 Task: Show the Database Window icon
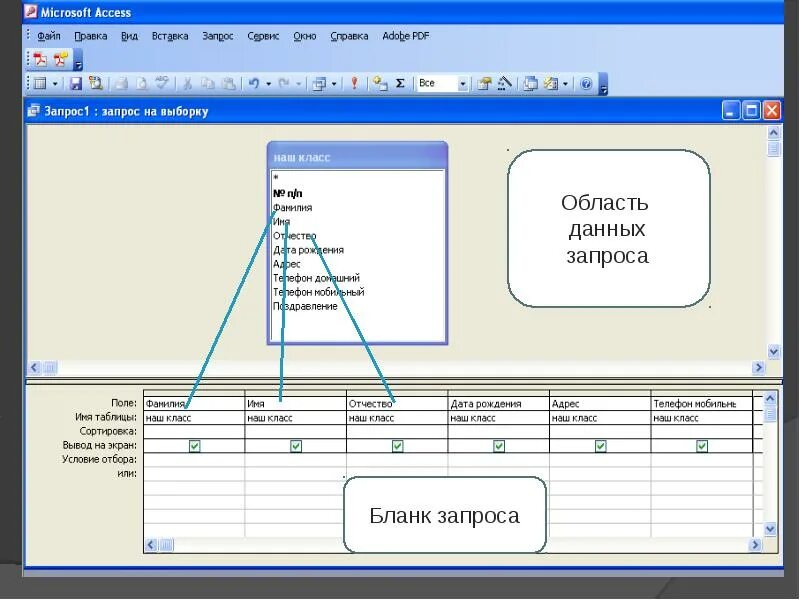pyautogui.click(x=531, y=83)
